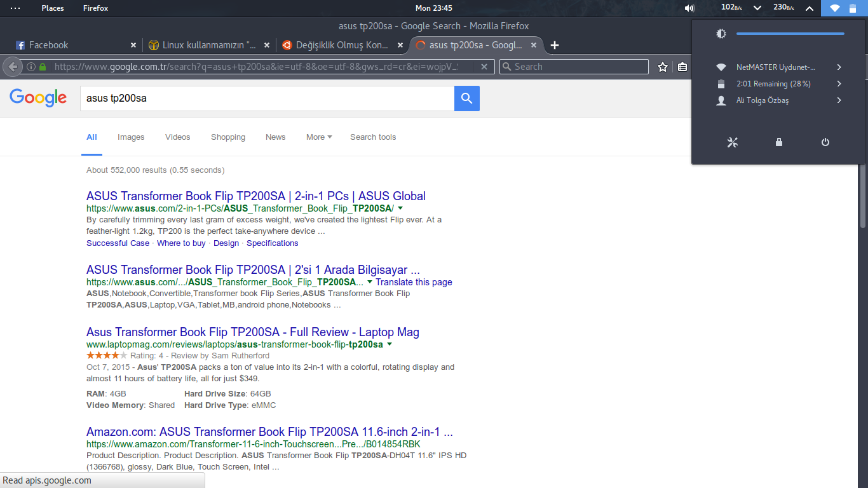Open the 'Specifications' sitelink
Viewport: 868px width, 488px height.
(x=273, y=243)
